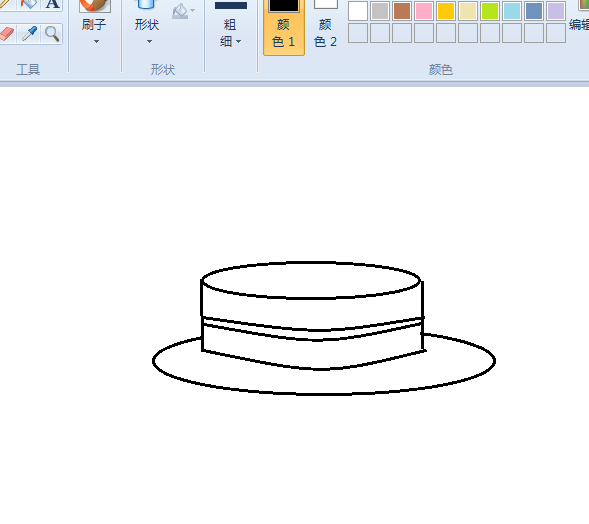Pick the Color picker eyedropper tool
This screenshot has width=589, height=524.
point(29,34)
